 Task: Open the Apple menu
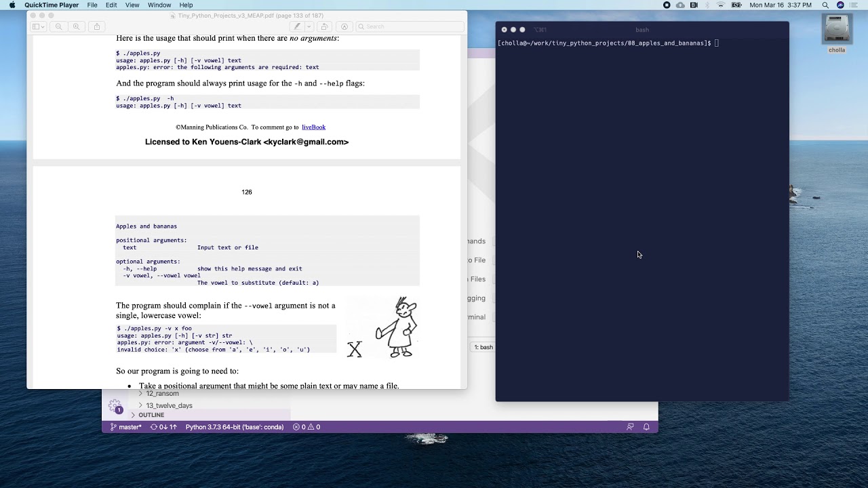click(12, 5)
